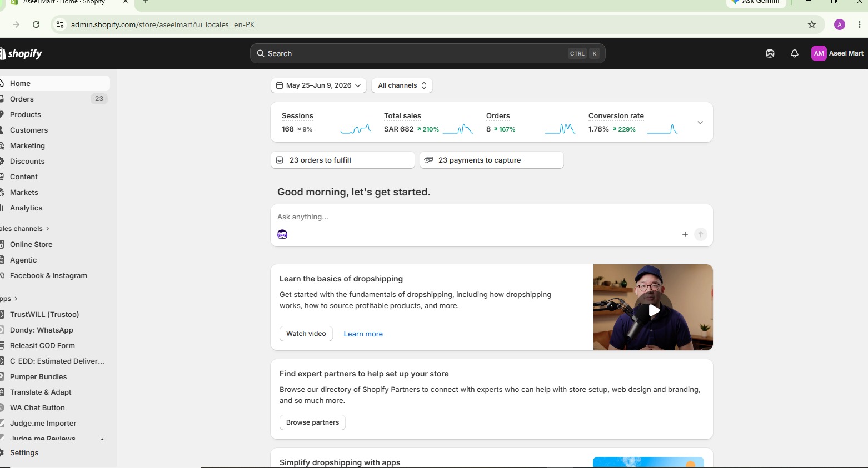Bookmark this page with the star icon
This screenshot has width=868, height=468.
[x=812, y=24]
